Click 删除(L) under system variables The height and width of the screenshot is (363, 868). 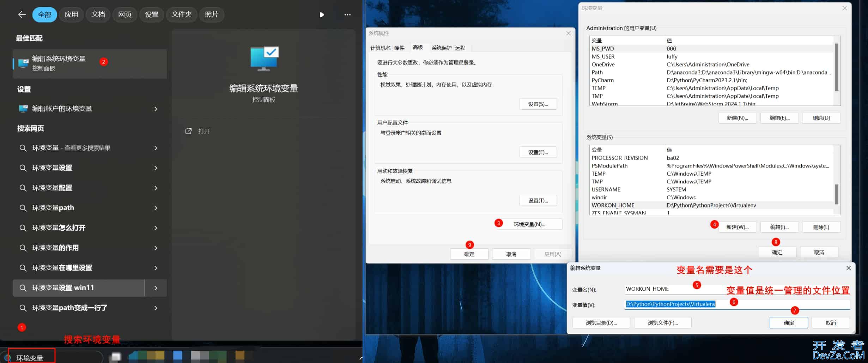tap(821, 227)
